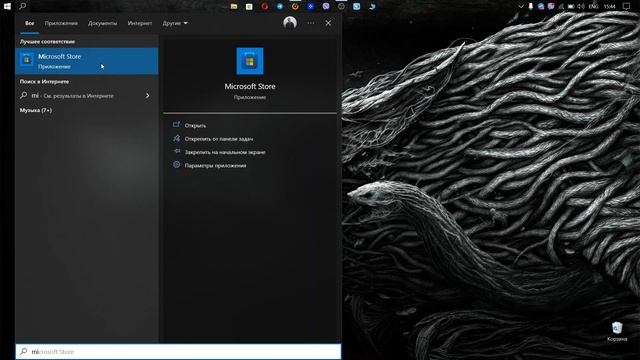Open the Viber icon in the taskbar
The width and height of the screenshot is (640, 360).
pos(326,6)
